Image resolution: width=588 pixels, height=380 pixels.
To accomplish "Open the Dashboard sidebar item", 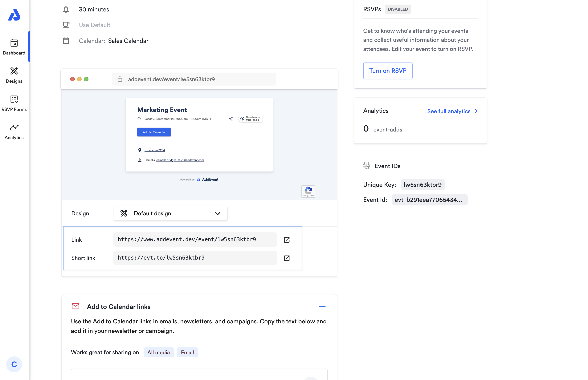I will (14, 47).
